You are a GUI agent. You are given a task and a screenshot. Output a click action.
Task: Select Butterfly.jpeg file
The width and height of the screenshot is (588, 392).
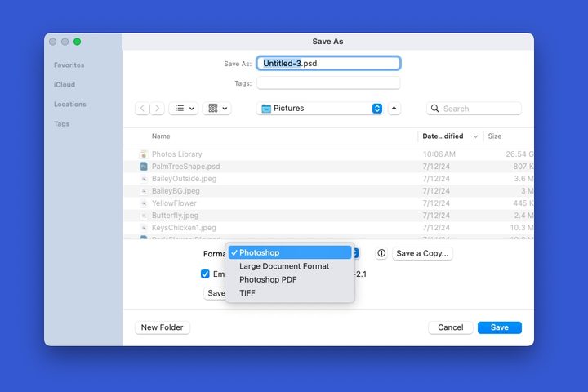click(x=329, y=216)
